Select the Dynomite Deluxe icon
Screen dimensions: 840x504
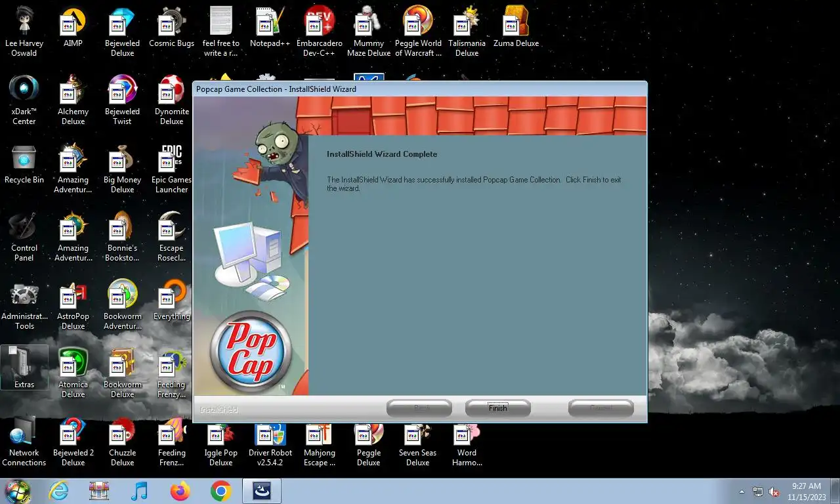pyautogui.click(x=171, y=100)
